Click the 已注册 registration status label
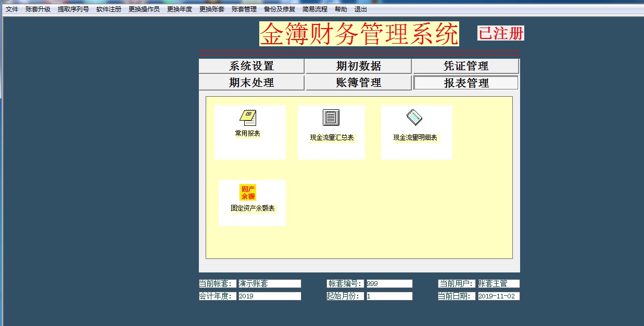This screenshot has height=326, width=644. [x=501, y=33]
